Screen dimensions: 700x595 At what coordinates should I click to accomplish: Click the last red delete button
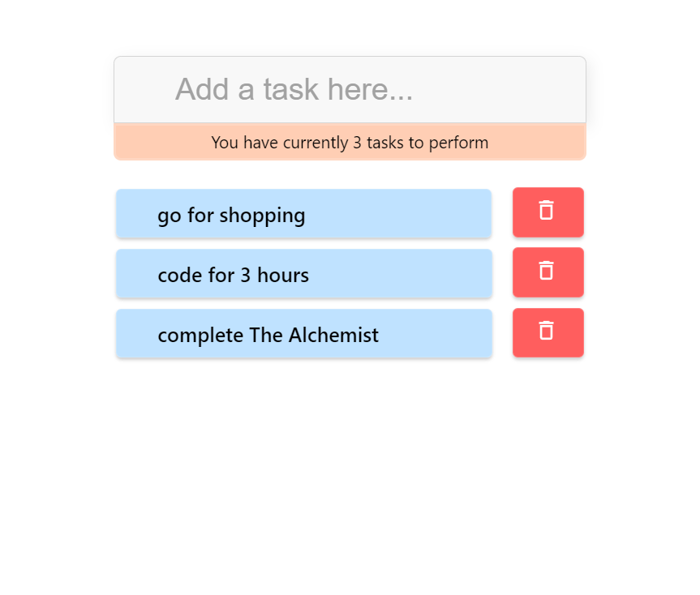point(548,332)
